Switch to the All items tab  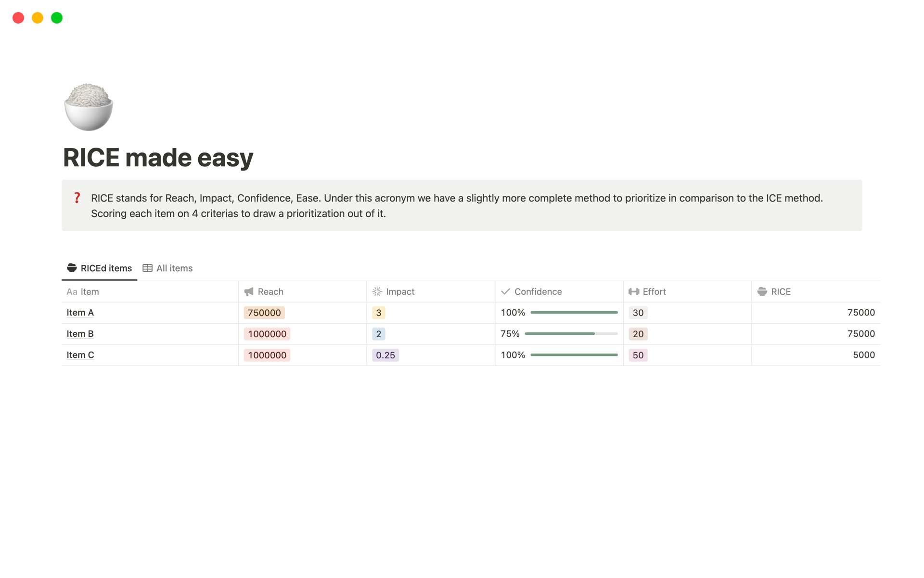pos(174,268)
